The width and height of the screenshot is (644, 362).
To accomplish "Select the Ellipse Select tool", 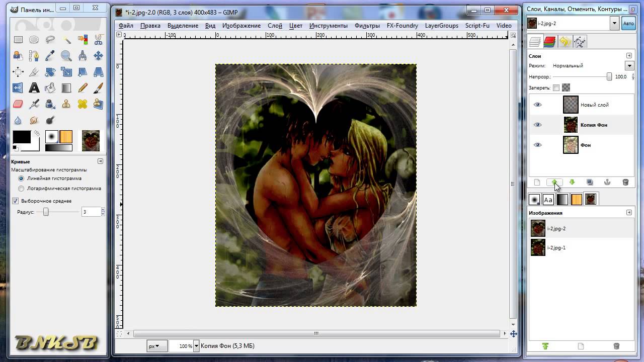I will tap(34, 40).
